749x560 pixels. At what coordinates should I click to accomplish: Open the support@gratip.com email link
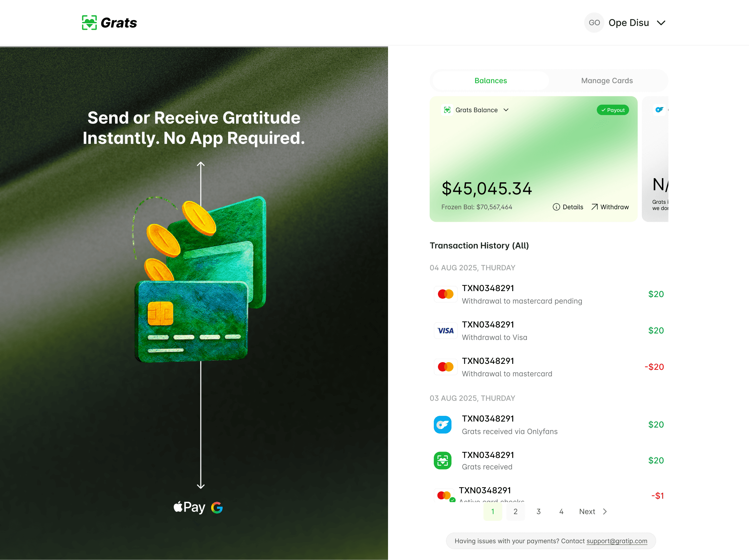click(617, 541)
